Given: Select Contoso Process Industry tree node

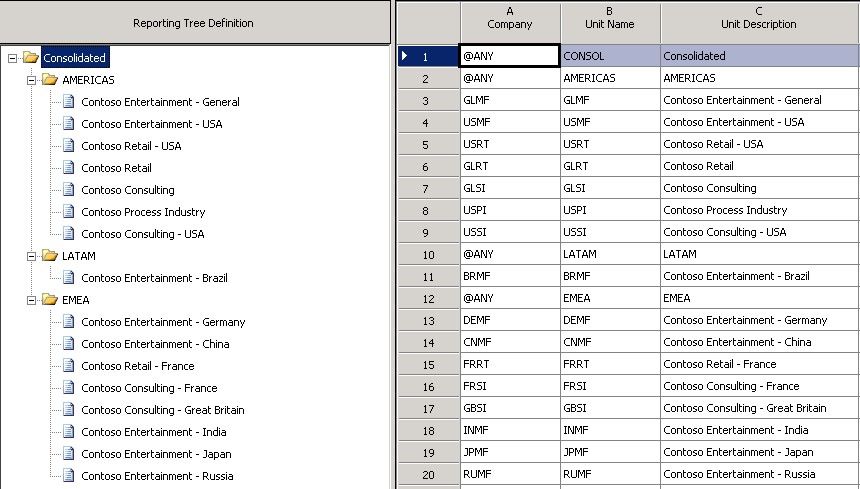Looking at the screenshot, I should (143, 212).
